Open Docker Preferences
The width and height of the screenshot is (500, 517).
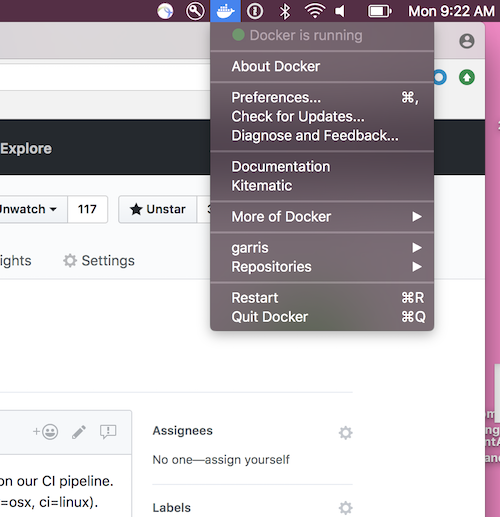pos(322,97)
